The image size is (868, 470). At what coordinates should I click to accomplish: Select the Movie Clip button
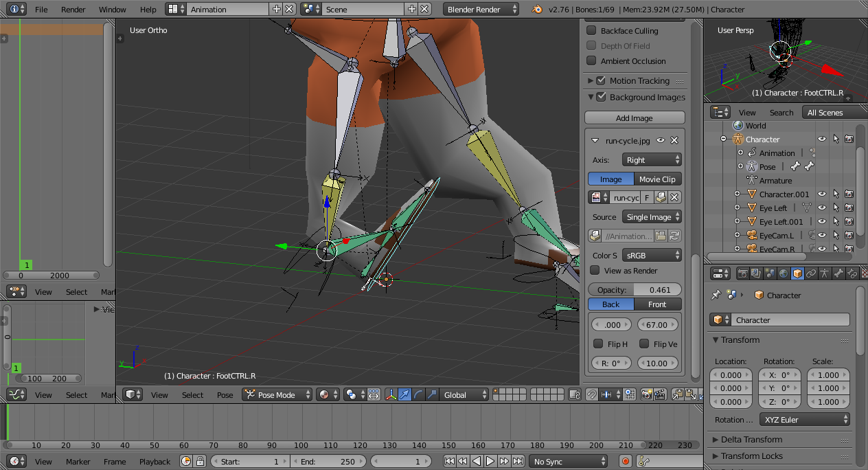tap(658, 179)
